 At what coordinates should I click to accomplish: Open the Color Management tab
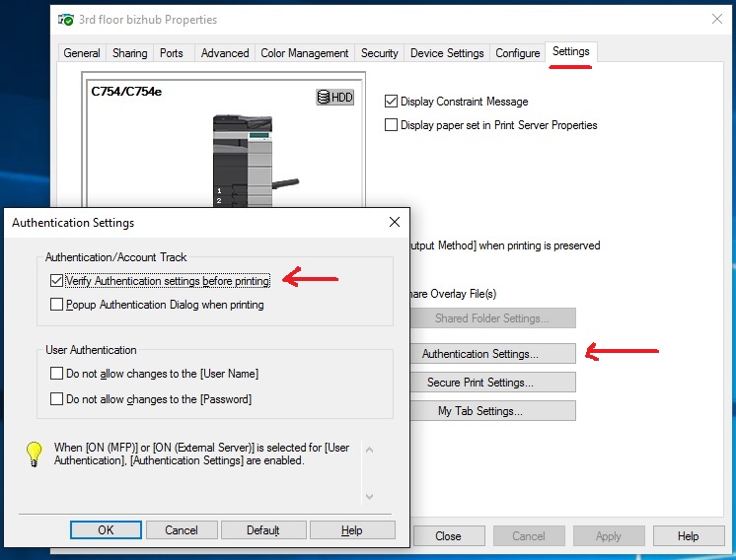tap(304, 53)
